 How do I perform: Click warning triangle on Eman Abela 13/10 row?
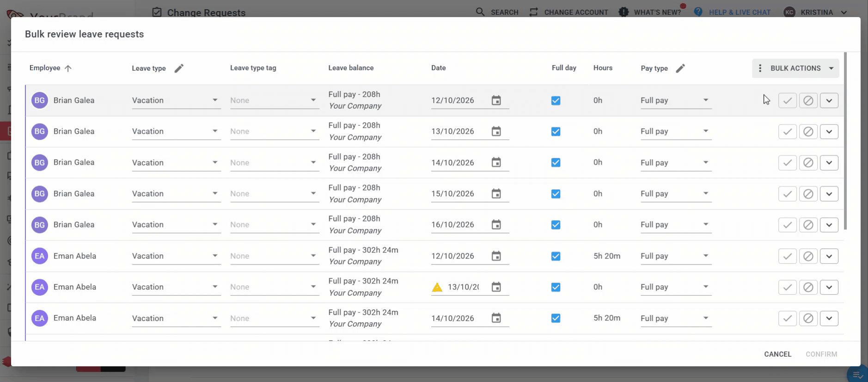pyautogui.click(x=437, y=287)
